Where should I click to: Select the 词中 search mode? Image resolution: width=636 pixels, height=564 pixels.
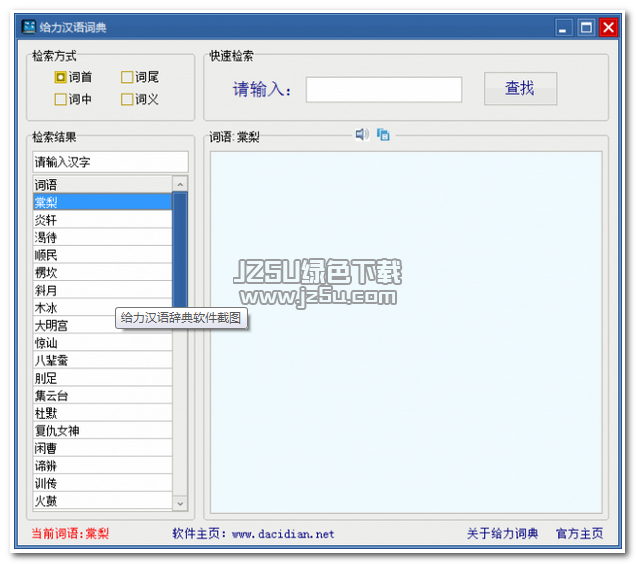[x=73, y=99]
